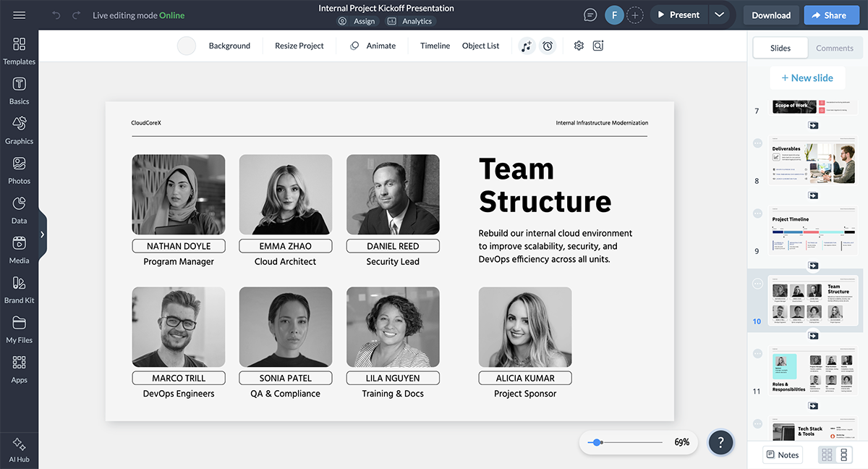
Task: Open the Graphics panel
Action: [x=19, y=130]
